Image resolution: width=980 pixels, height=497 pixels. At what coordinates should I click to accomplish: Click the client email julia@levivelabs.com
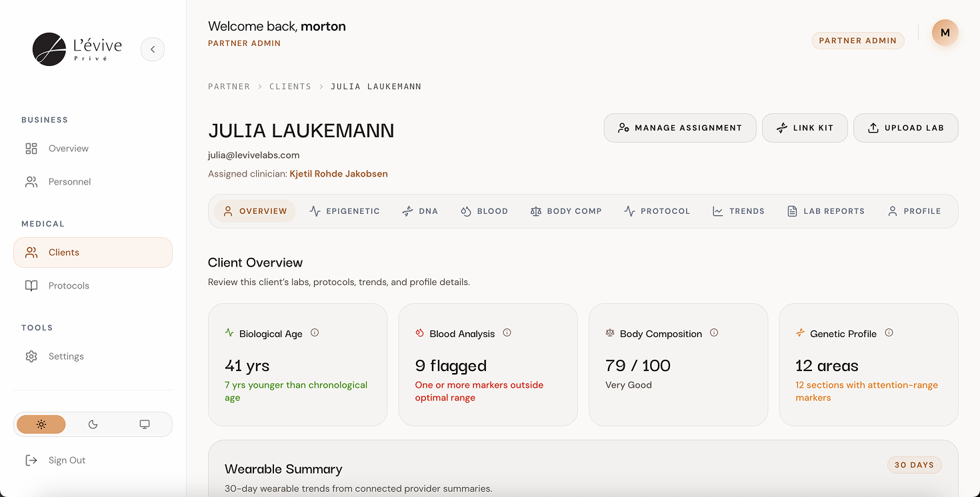click(254, 155)
